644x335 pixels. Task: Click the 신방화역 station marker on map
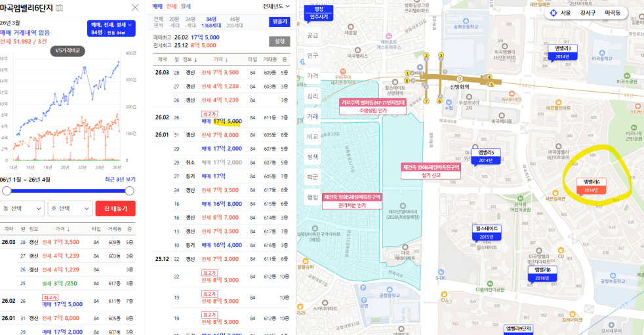click(x=459, y=87)
